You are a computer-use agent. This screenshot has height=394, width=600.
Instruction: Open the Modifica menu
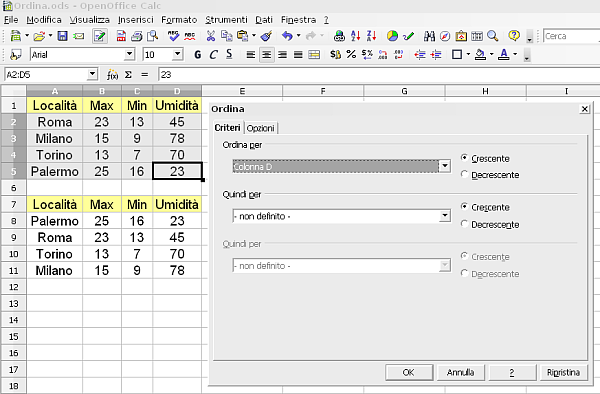point(44,20)
